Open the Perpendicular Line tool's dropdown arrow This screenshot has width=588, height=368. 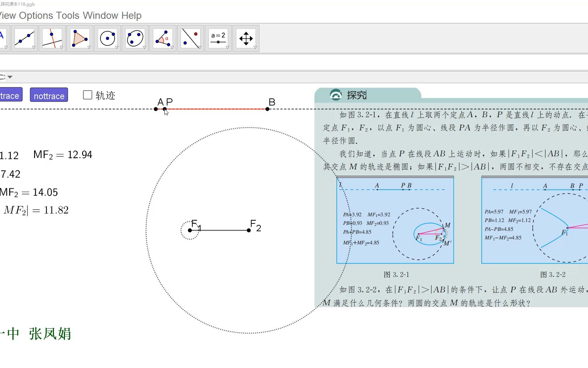(61, 47)
